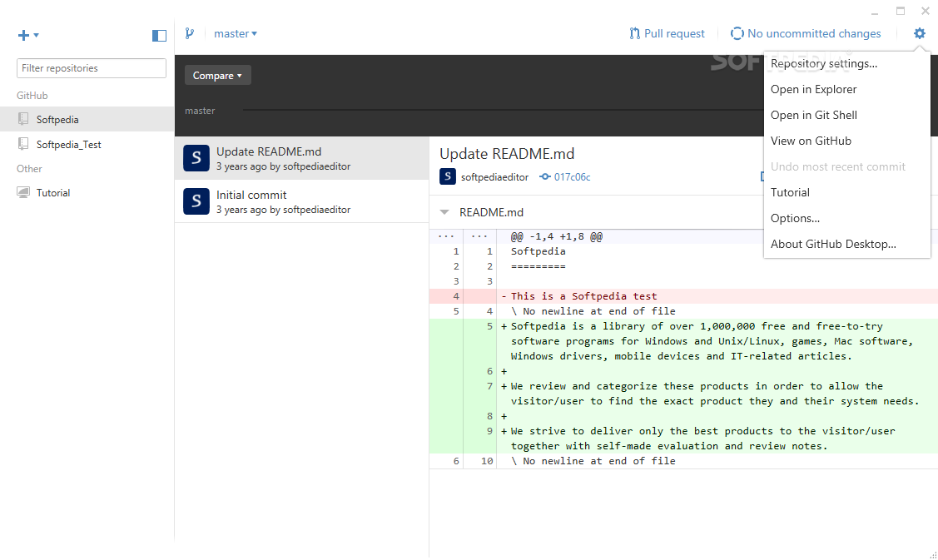Select the Update README.md commit
Viewport: 938px width, 560px height.
[301, 158]
